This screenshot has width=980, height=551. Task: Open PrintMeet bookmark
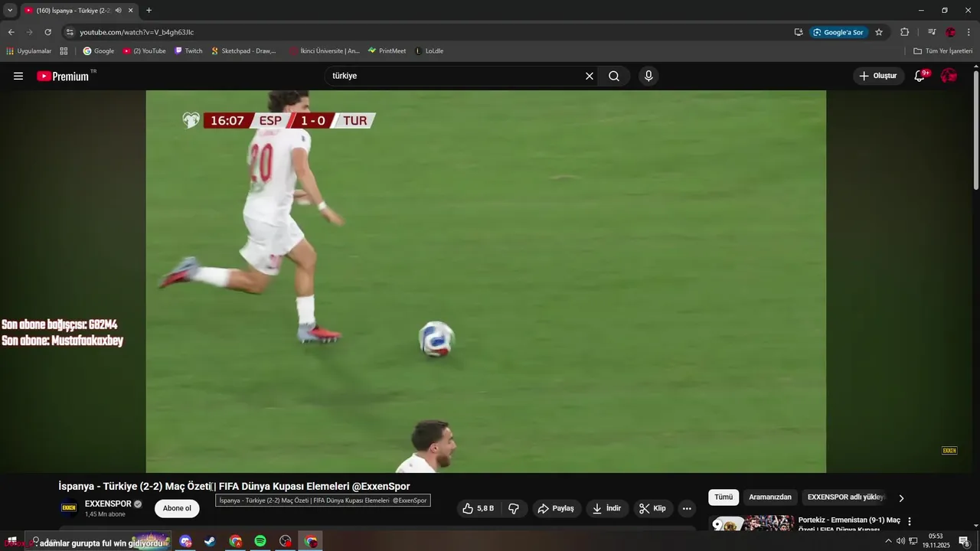point(387,51)
